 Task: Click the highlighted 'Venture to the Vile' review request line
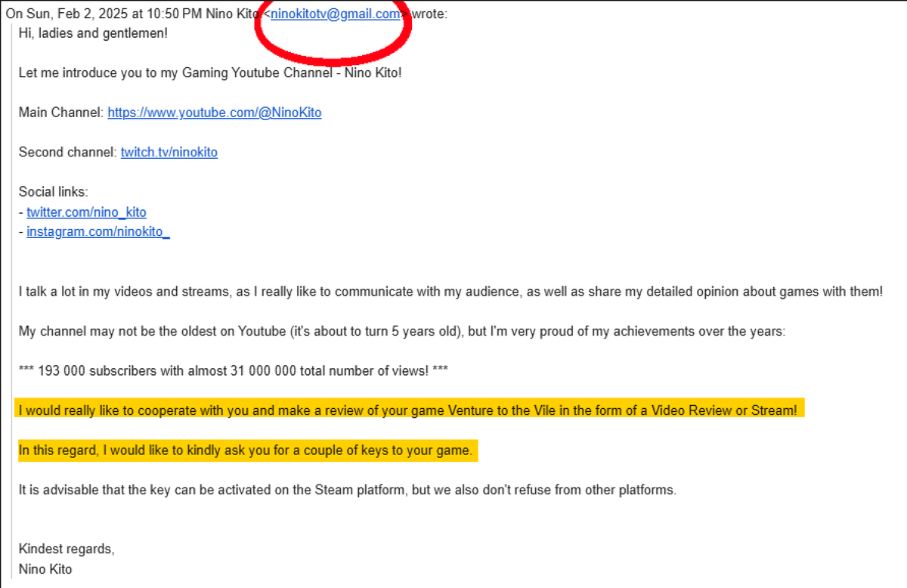[408, 410]
